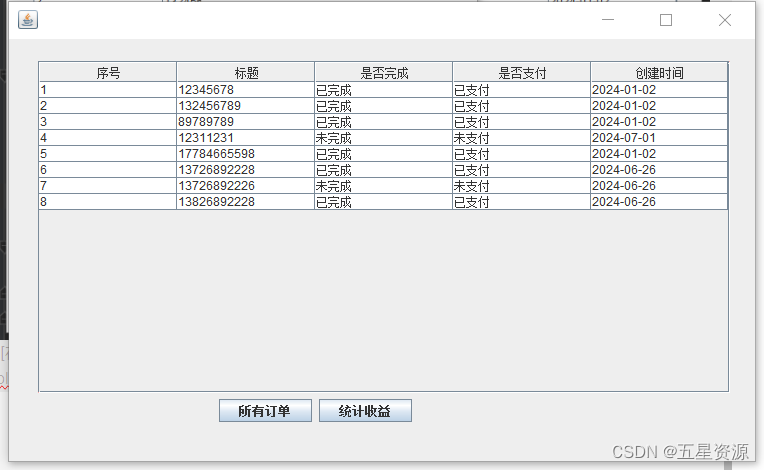Click the sequence number cell 4
Viewport: 764px width, 470px height.
coord(108,138)
